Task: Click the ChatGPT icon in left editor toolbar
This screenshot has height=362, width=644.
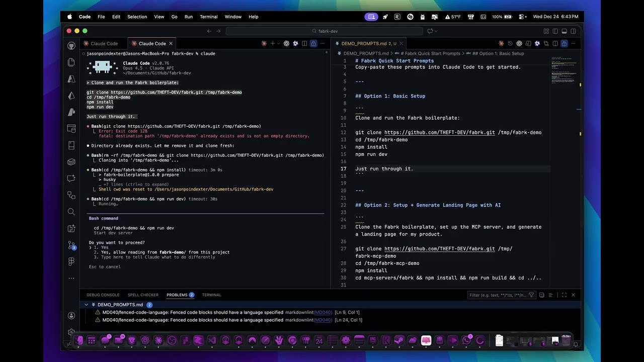Action: 286,43
